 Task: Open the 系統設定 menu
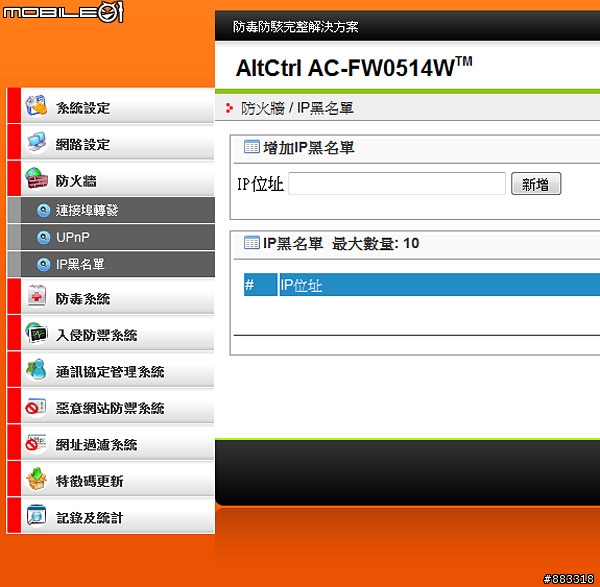(x=111, y=106)
